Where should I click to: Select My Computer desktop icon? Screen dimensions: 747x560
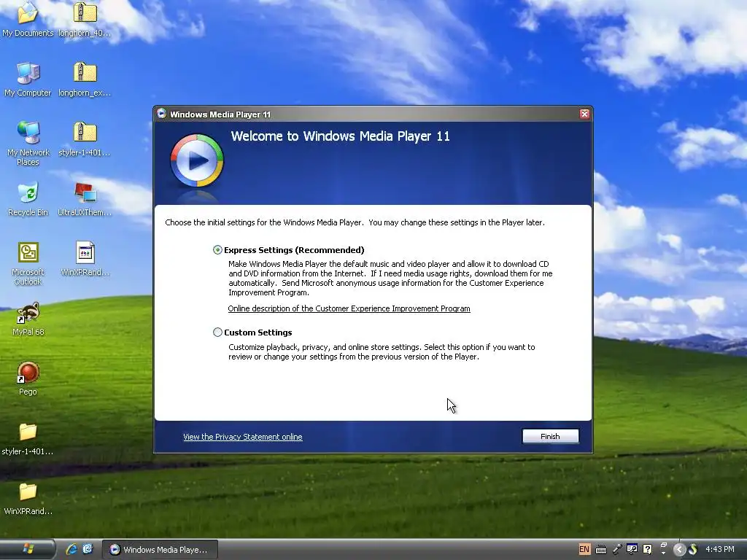tap(28, 79)
